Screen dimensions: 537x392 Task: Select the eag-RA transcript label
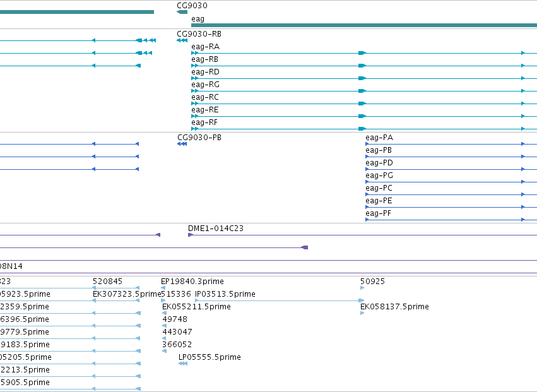click(x=205, y=47)
